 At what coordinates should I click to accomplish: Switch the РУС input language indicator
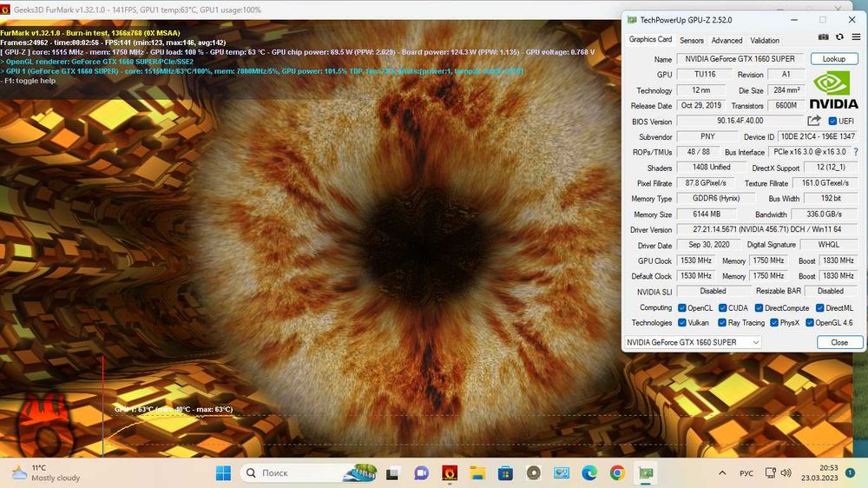[x=746, y=473]
